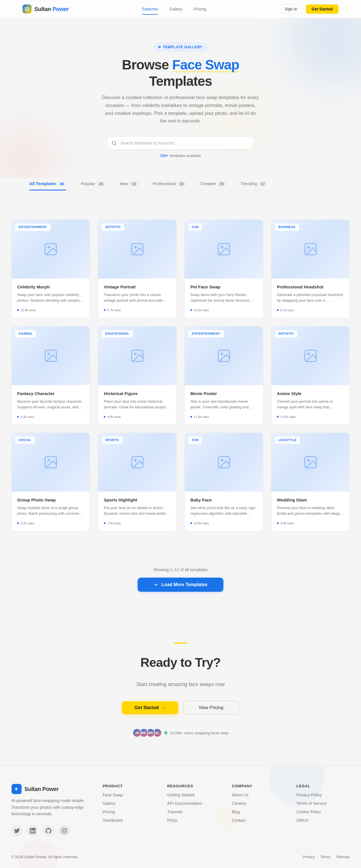The height and width of the screenshot is (868, 361).
Task: Open the New templates tab
Action: pyautogui.click(x=129, y=184)
